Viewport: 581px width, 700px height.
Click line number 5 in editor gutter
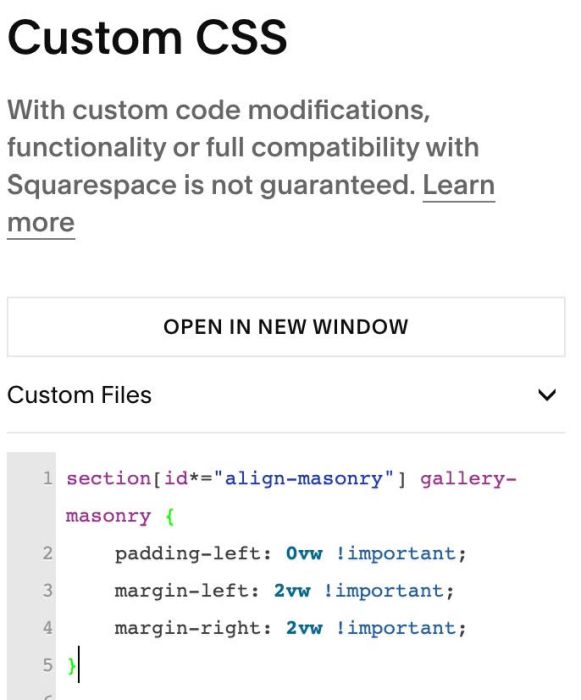[47, 665]
